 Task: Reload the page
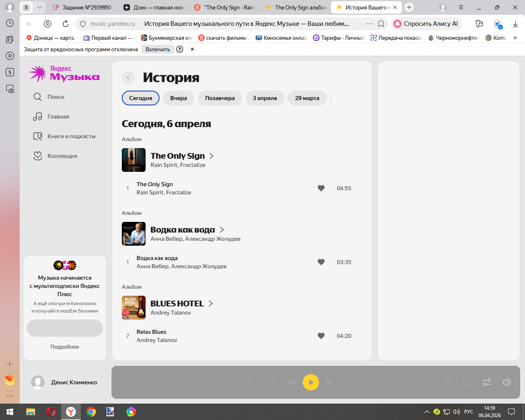66,24
